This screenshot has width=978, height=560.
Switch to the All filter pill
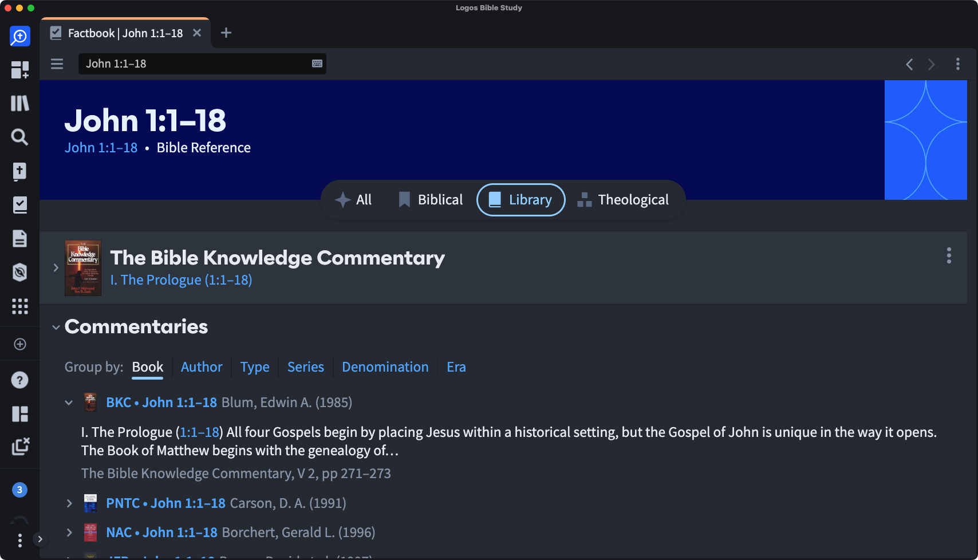pos(353,200)
